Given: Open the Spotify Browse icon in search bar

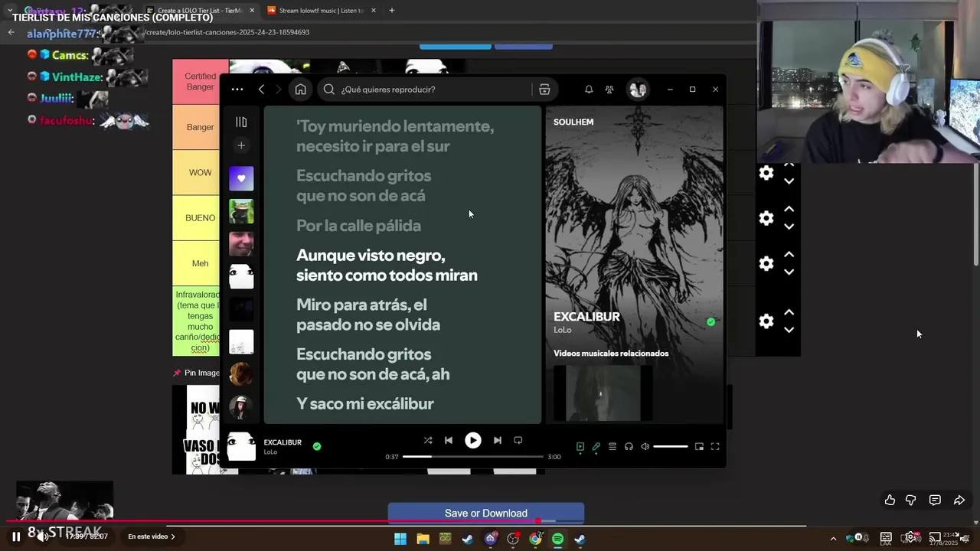Looking at the screenshot, I should click(544, 90).
